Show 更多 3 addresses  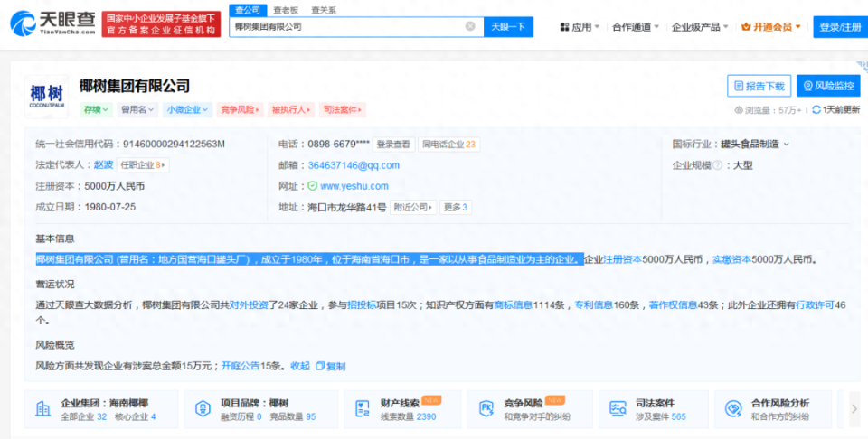click(x=456, y=208)
